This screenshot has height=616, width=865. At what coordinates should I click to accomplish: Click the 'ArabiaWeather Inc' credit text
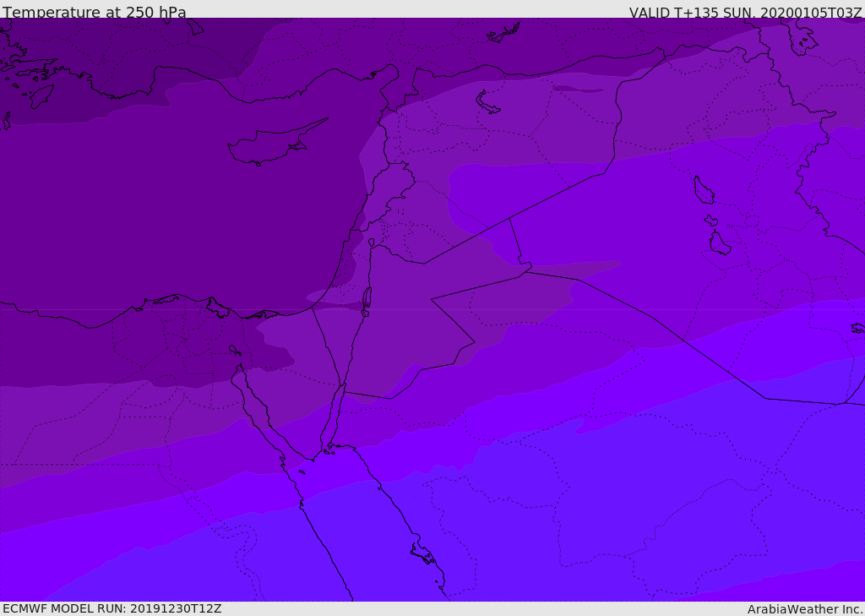pos(805,609)
